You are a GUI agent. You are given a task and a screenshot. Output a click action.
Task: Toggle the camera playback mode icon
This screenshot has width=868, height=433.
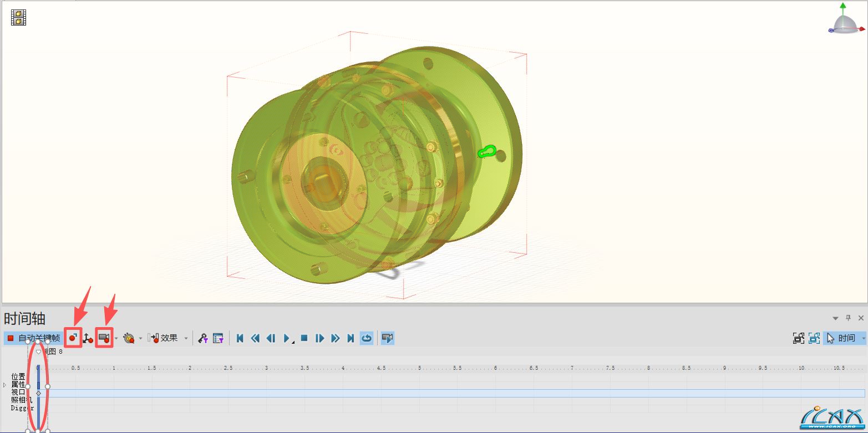pyautogui.click(x=388, y=338)
